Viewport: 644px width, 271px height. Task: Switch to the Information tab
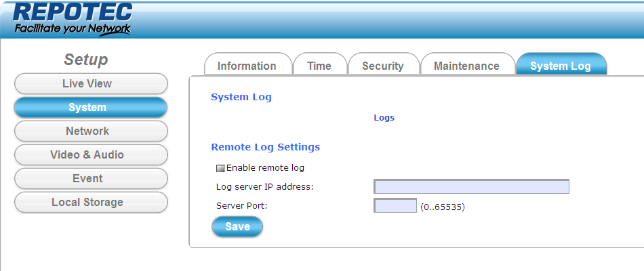click(x=247, y=66)
